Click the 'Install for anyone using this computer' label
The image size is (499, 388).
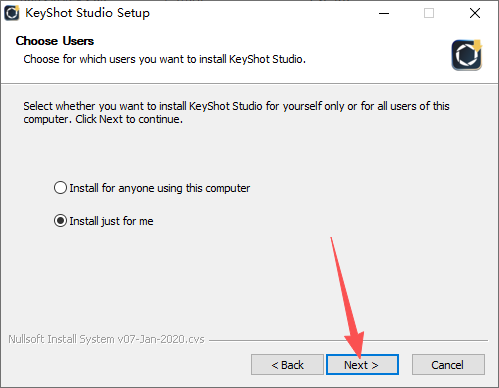pyautogui.click(x=160, y=188)
